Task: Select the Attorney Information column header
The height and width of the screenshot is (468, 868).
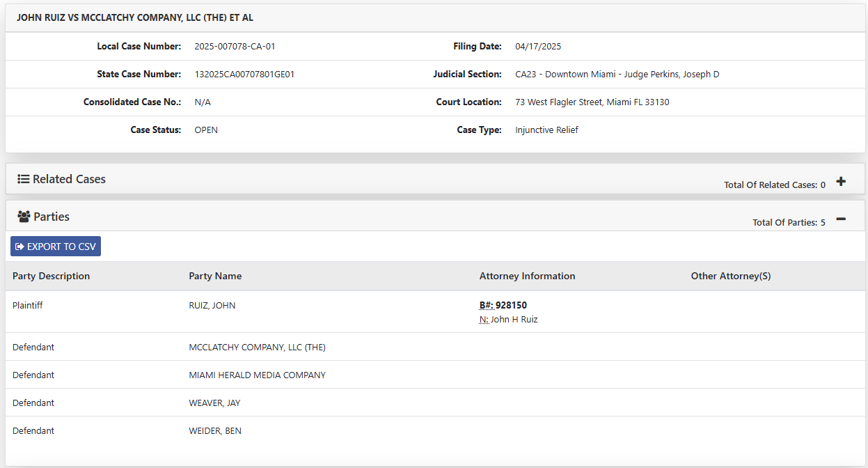Action: coord(527,276)
